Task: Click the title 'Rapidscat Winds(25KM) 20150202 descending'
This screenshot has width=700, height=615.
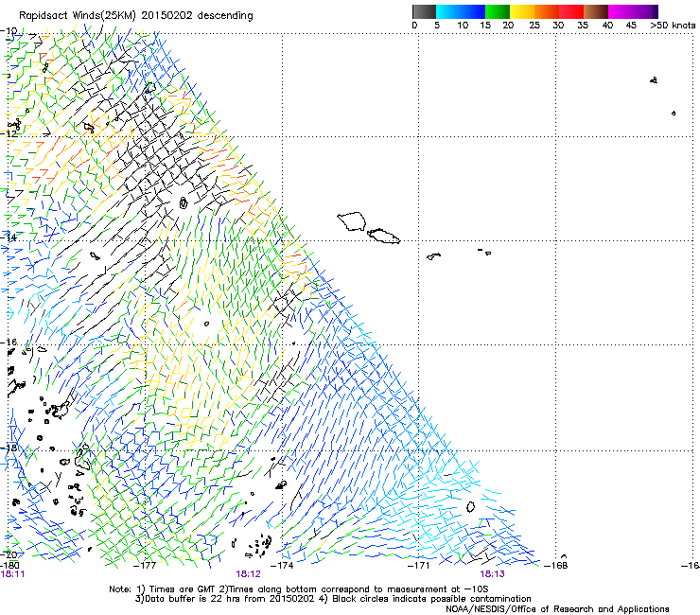Action: coord(136,16)
